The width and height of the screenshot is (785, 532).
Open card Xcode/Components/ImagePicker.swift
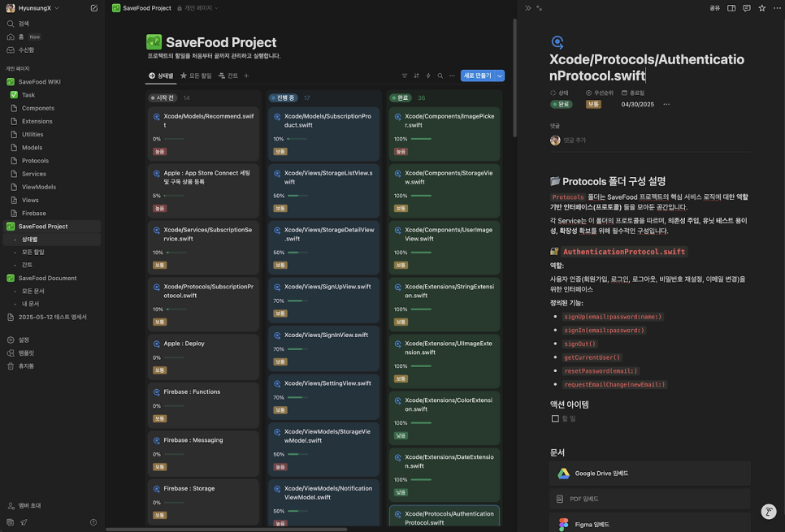click(x=445, y=134)
